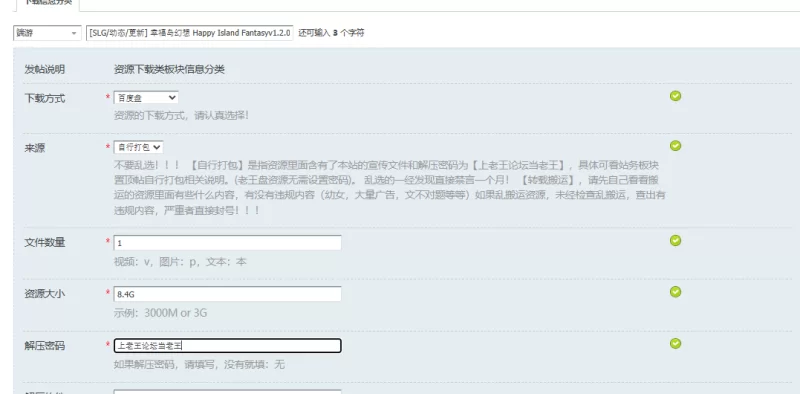800x394 pixels.
Task: Click the 来源 label
Action: tap(35, 148)
